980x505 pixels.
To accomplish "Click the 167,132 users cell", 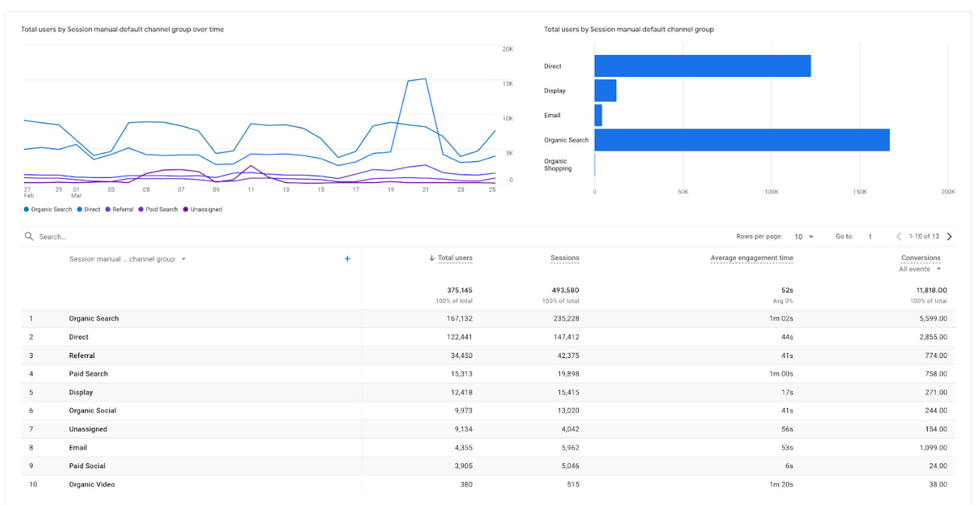I will pos(460,319).
